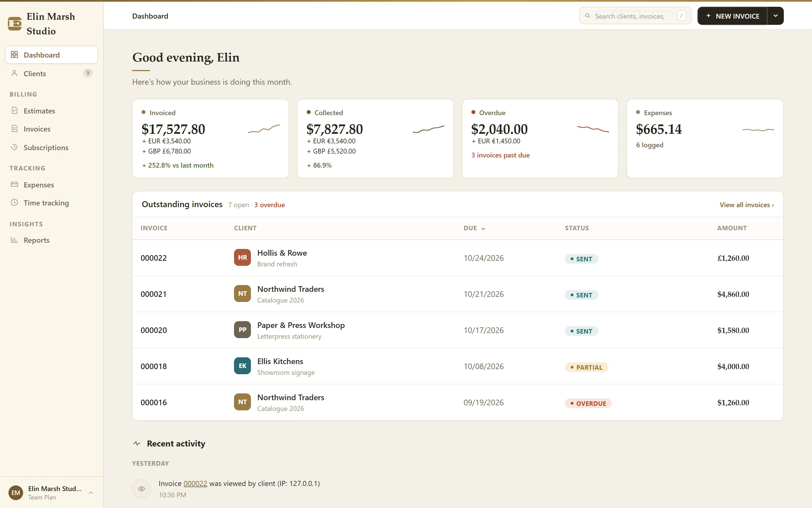Click the Estimates document icon

click(14, 111)
